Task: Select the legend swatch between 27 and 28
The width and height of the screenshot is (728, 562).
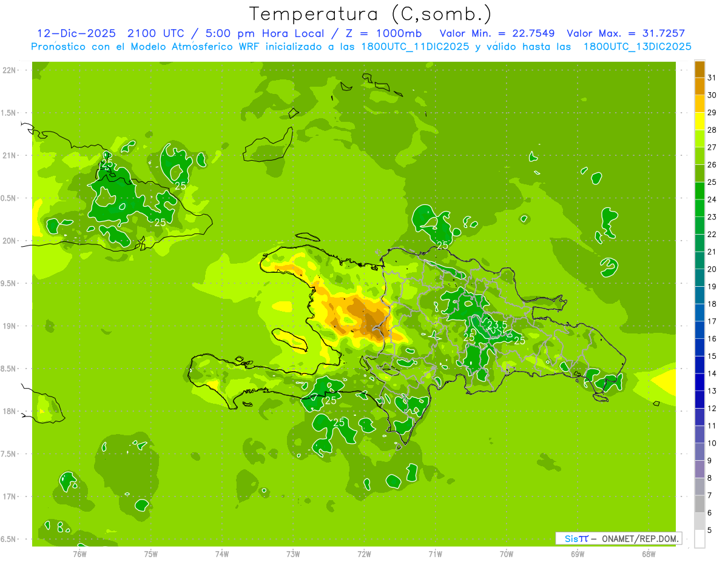Action: (x=699, y=138)
